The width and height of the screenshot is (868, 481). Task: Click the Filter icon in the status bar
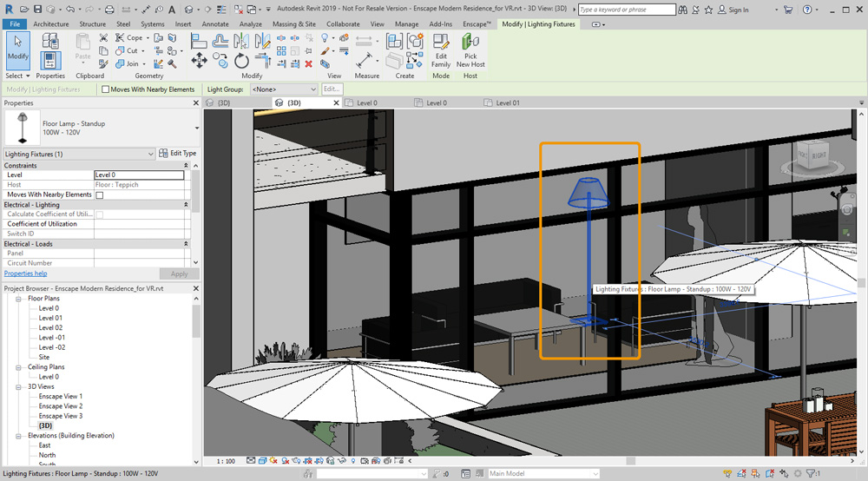[x=812, y=473]
